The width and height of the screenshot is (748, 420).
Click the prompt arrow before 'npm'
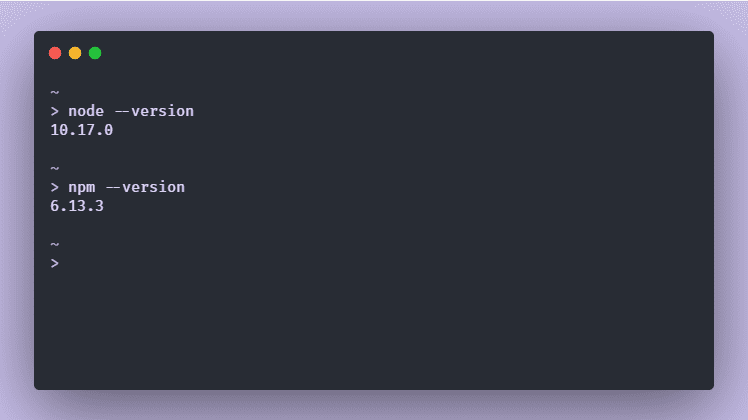pyautogui.click(x=55, y=188)
